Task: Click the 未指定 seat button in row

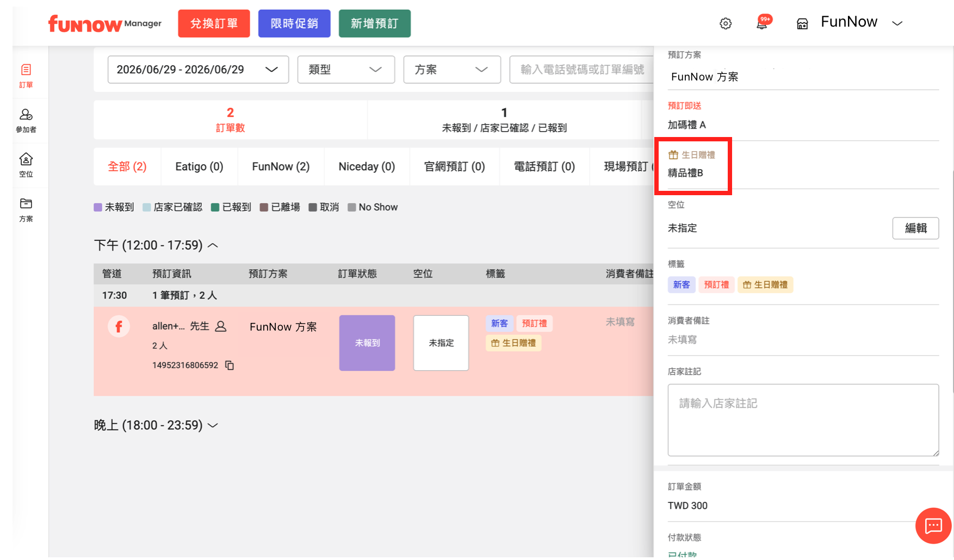Action: (441, 343)
